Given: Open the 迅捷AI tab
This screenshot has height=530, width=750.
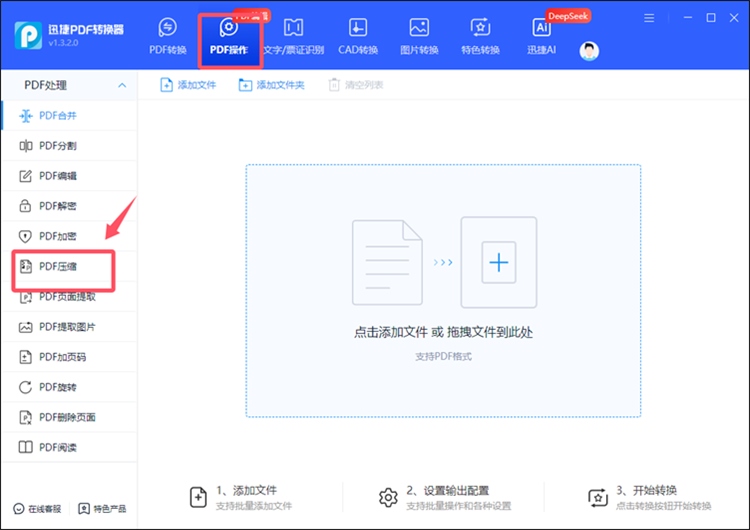Looking at the screenshot, I should [541, 37].
